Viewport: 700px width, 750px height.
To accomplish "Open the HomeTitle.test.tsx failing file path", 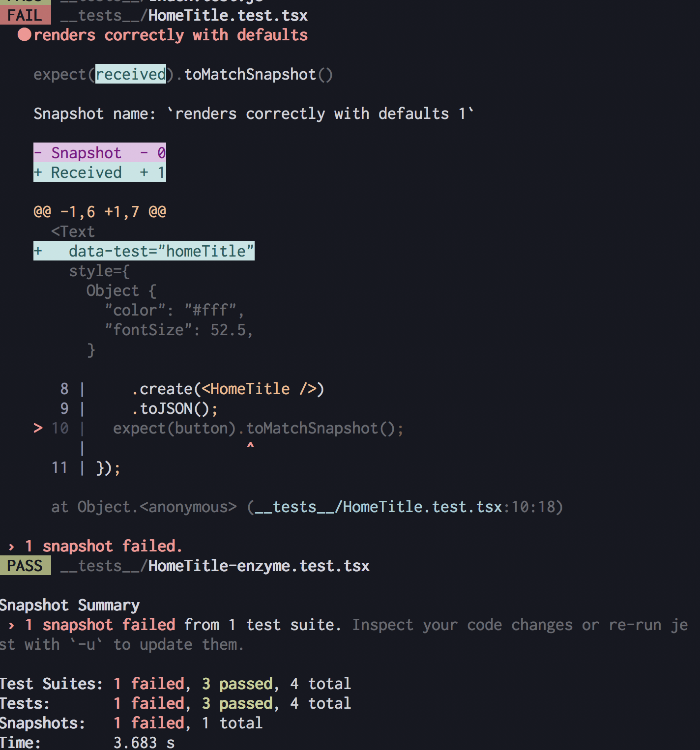I will pyautogui.click(x=184, y=15).
